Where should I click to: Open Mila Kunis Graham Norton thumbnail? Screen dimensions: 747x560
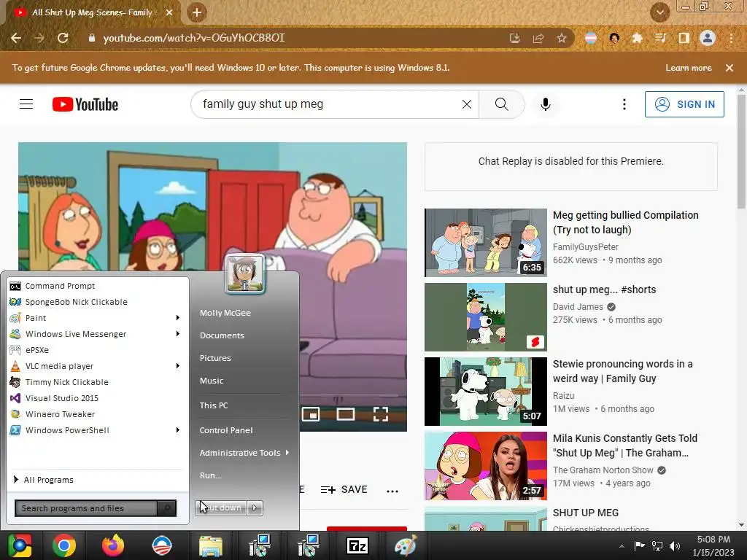tap(485, 466)
